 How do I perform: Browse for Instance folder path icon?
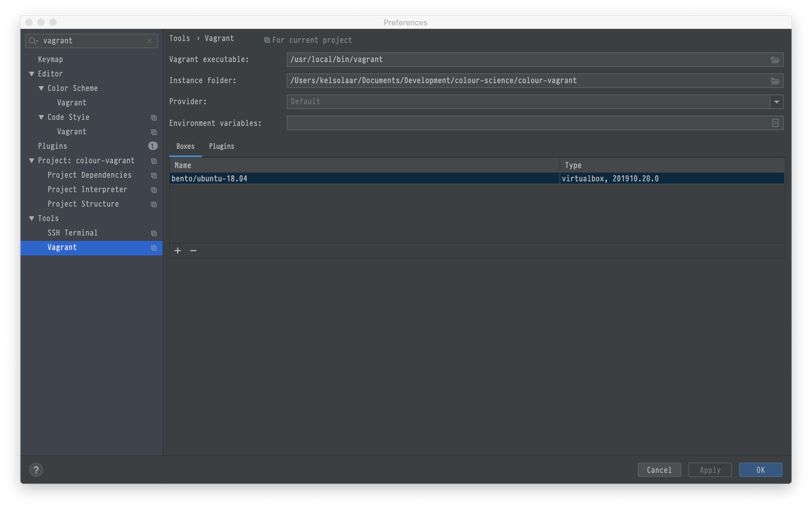click(775, 81)
